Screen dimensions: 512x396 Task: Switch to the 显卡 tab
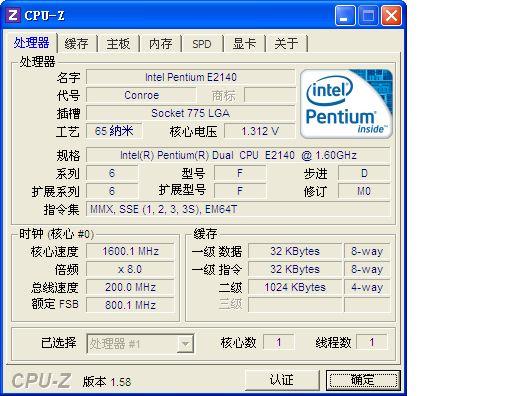click(244, 44)
